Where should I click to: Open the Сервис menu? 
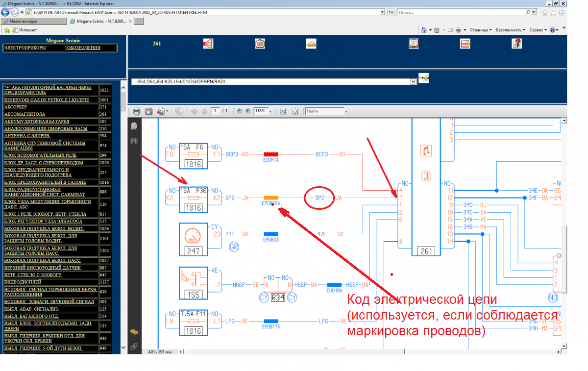coord(538,30)
